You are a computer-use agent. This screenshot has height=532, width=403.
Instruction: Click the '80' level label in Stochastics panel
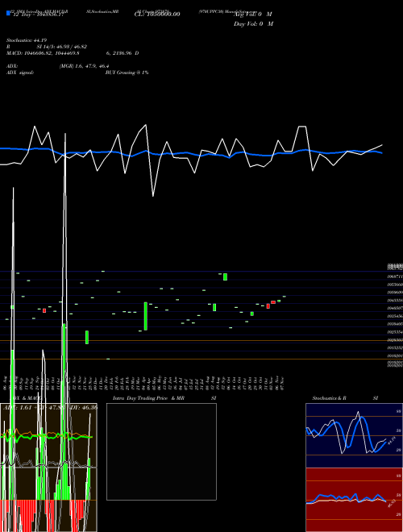click(399, 411)
